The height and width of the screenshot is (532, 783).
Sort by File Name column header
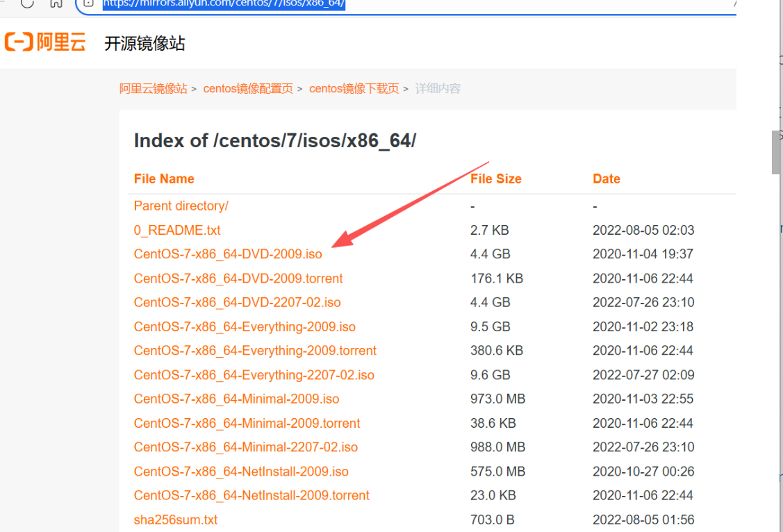(164, 178)
